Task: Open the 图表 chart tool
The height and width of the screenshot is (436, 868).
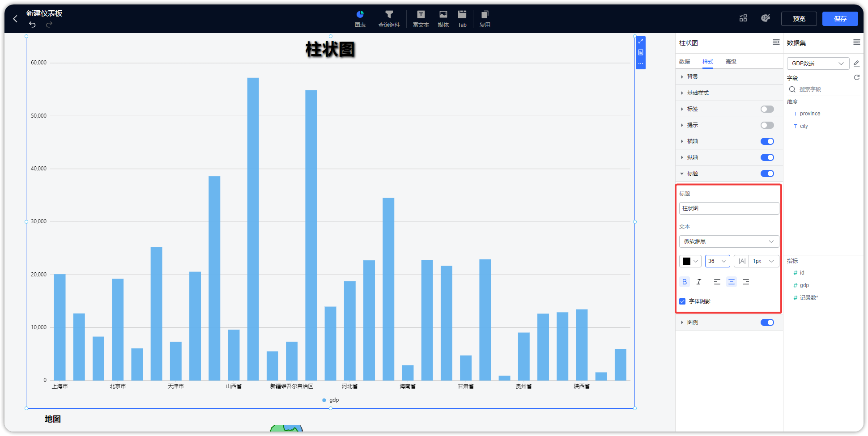Action: point(360,19)
